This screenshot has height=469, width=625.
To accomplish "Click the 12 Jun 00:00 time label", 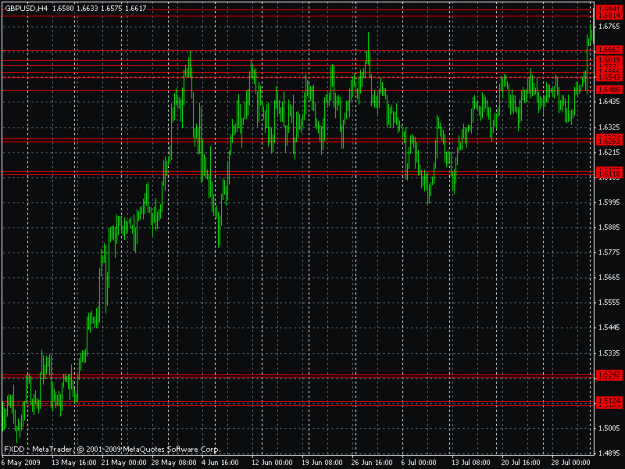I will click(x=272, y=463).
